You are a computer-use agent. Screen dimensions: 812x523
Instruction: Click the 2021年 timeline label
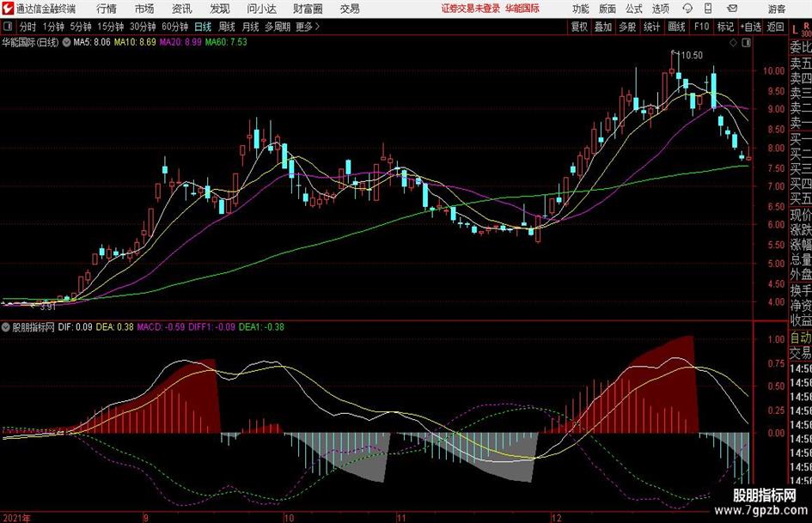[16, 518]
